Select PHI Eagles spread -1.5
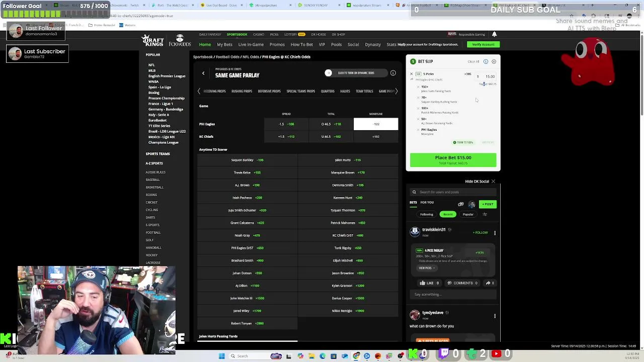644x362 pixels. coord(286,124)
